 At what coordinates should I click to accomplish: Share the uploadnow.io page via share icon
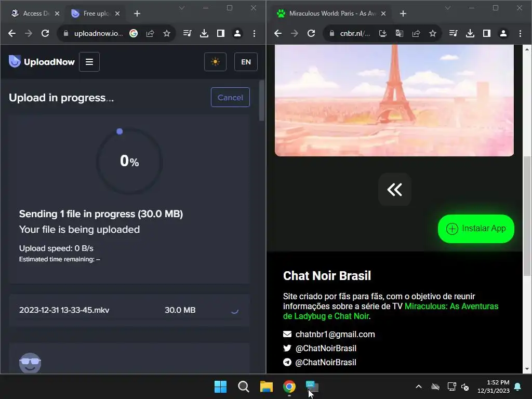point(150,33)
